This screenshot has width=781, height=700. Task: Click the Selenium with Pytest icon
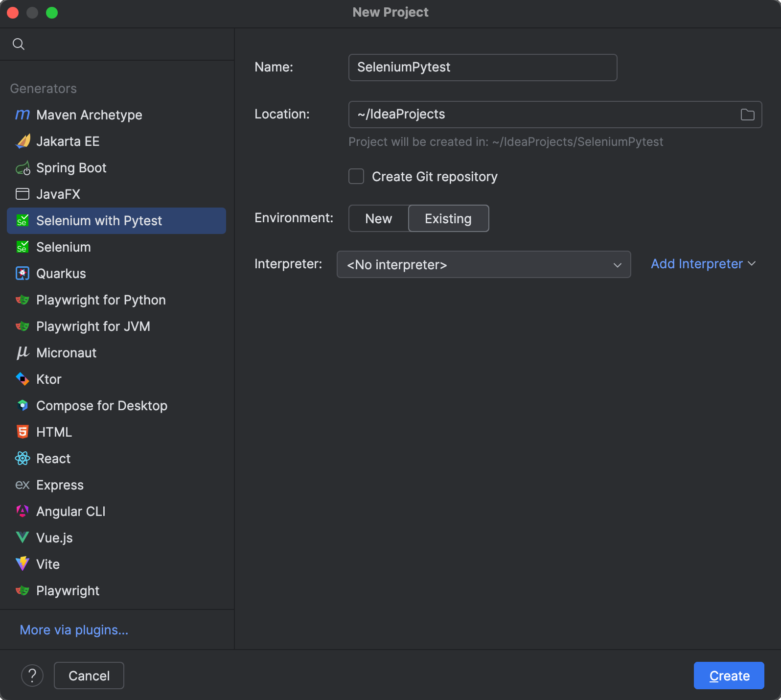(x=23, y=220)
